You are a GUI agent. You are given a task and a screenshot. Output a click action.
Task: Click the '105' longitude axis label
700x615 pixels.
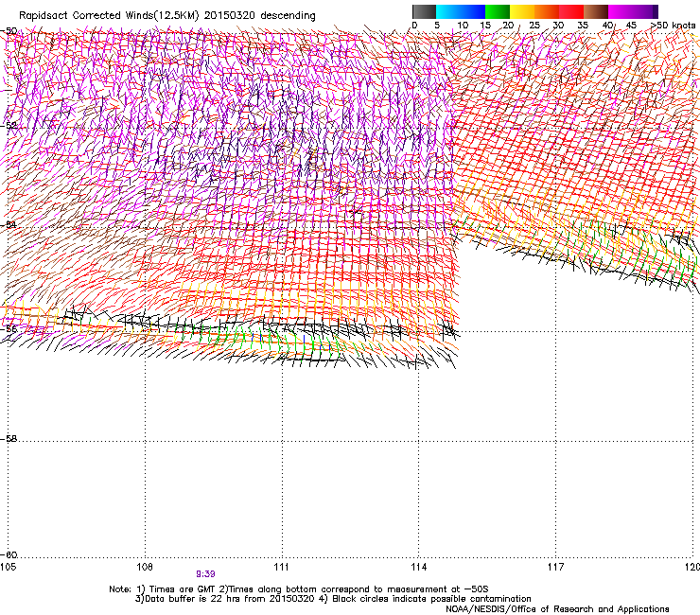8,567
